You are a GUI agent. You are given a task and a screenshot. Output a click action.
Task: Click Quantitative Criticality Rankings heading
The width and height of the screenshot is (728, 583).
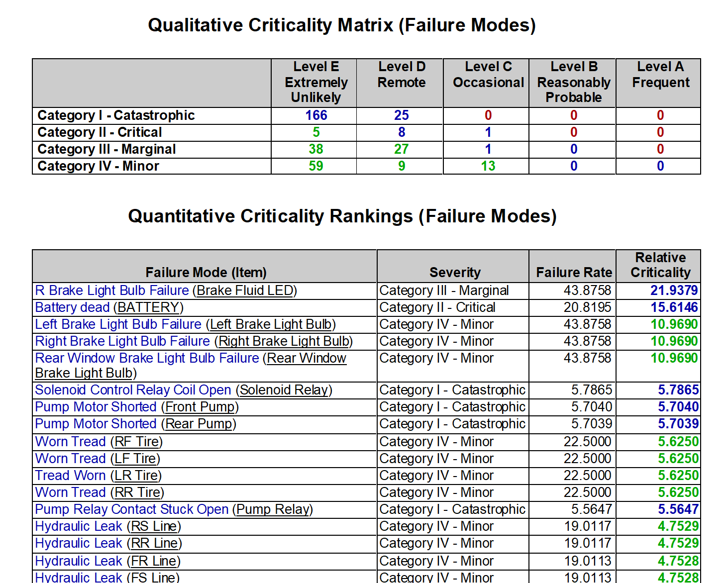[x=342, y=216]
